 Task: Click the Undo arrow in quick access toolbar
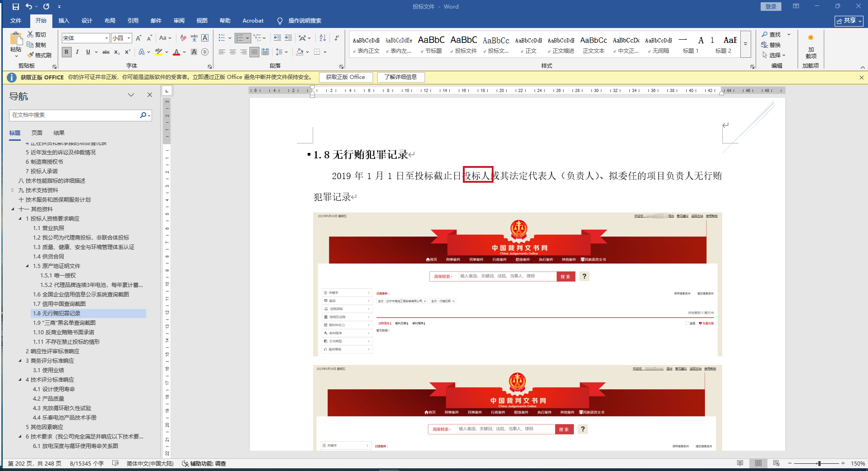(x=29, y=7)
